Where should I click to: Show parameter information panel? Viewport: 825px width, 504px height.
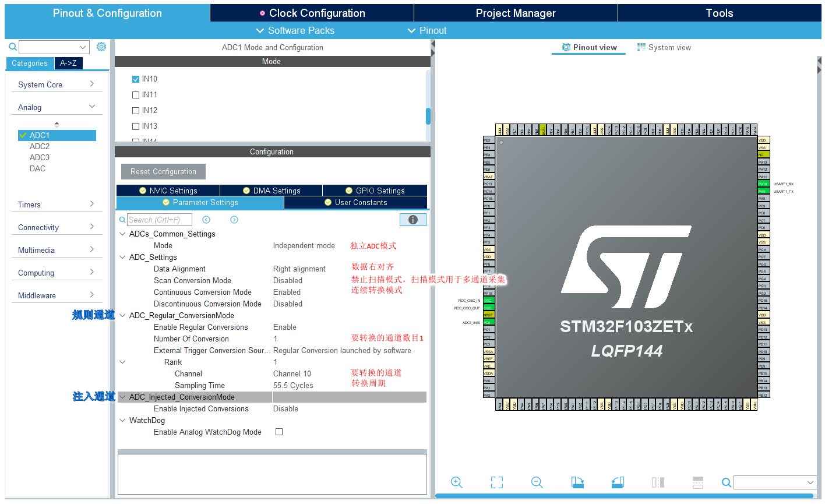pyautogui.click(x=413, y=220)
